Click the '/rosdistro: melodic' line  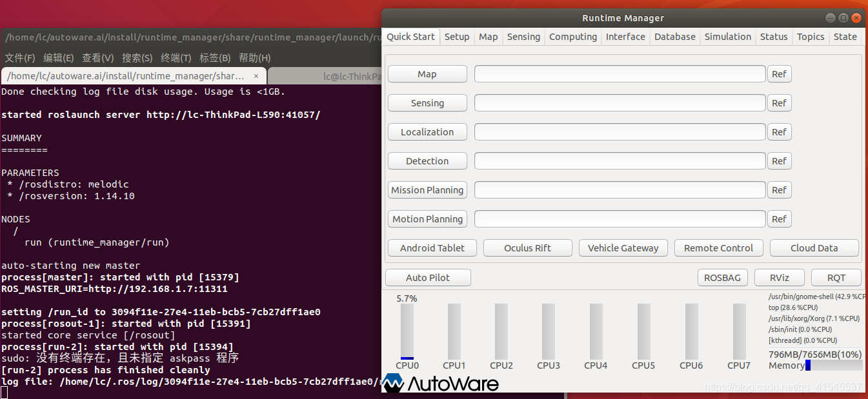(x=68, y=184)
